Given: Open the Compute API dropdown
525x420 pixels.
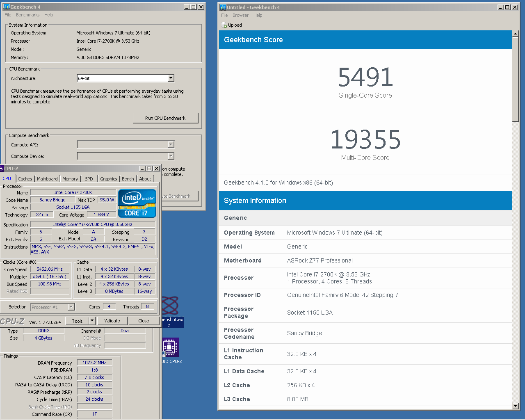Looking at the screenshot, I should 171,144.
